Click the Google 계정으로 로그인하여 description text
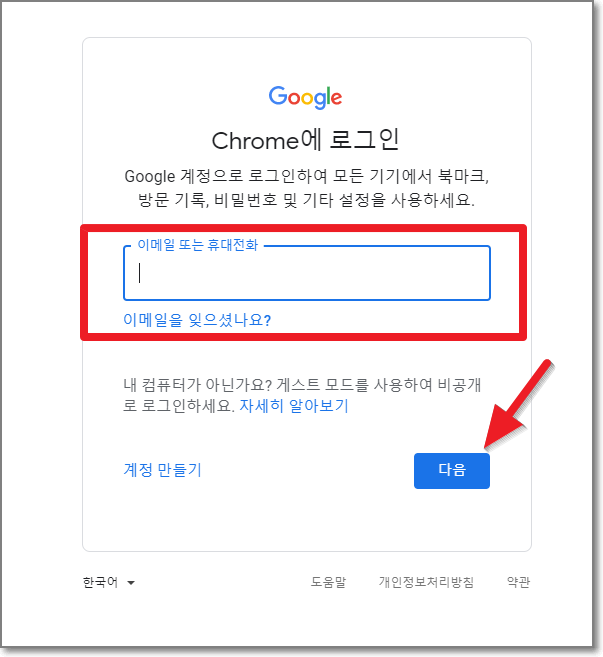Image resolution: width=603 pixels, height=657 pixels. pyautogui.click(x=306, y=188)
